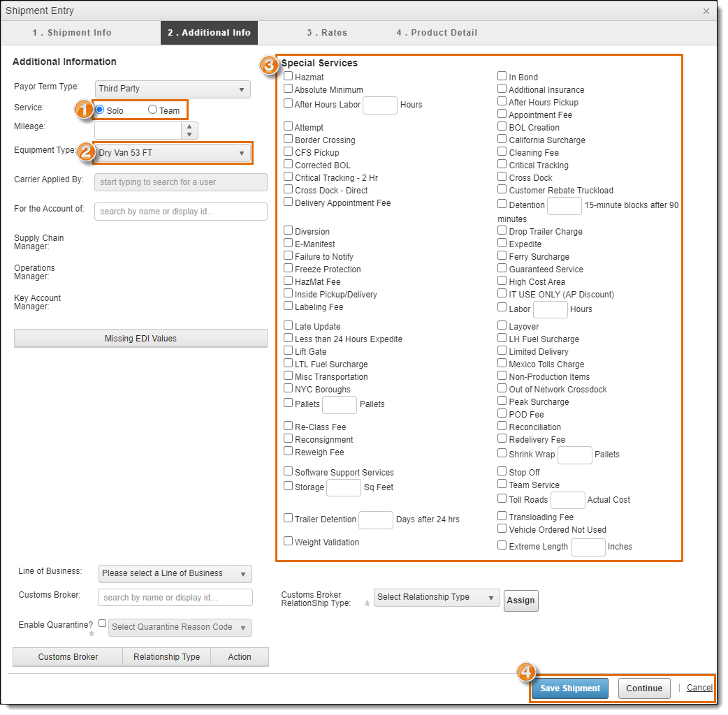Open the Line of Business dropdown

[175, 573]
